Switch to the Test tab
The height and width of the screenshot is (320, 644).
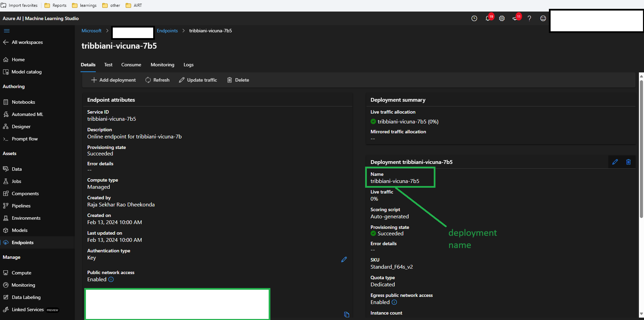[108, 65]
